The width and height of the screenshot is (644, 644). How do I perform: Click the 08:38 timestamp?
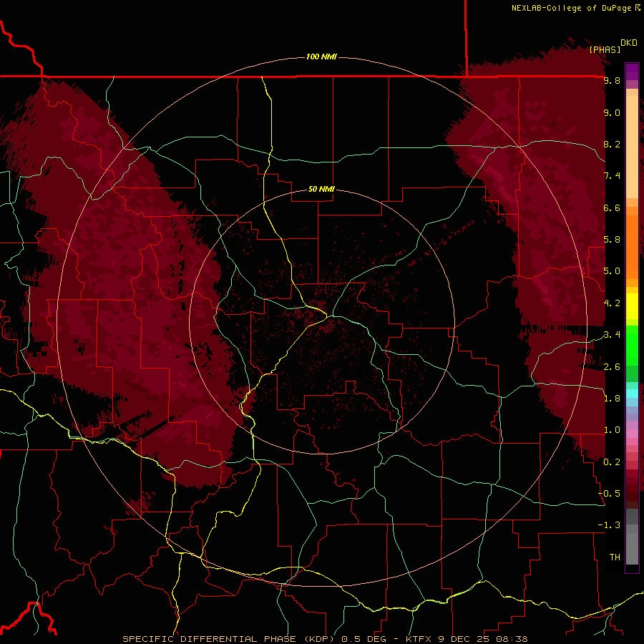510,639
